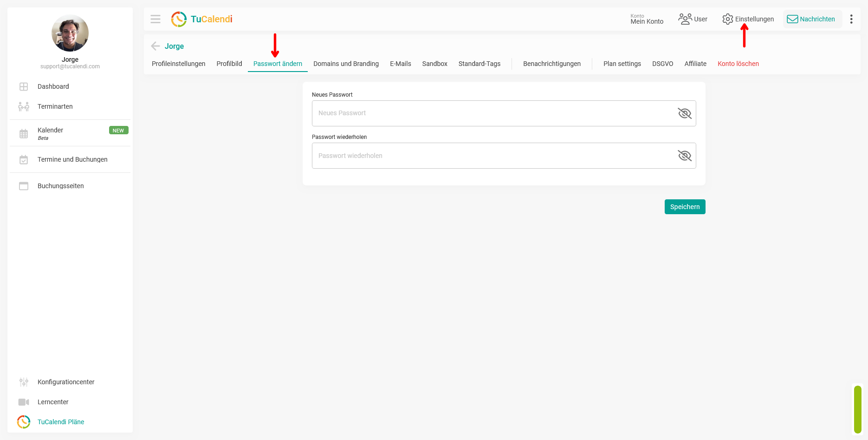Click the Speichern button
868x440 pixels.
[x=685, y=207]
